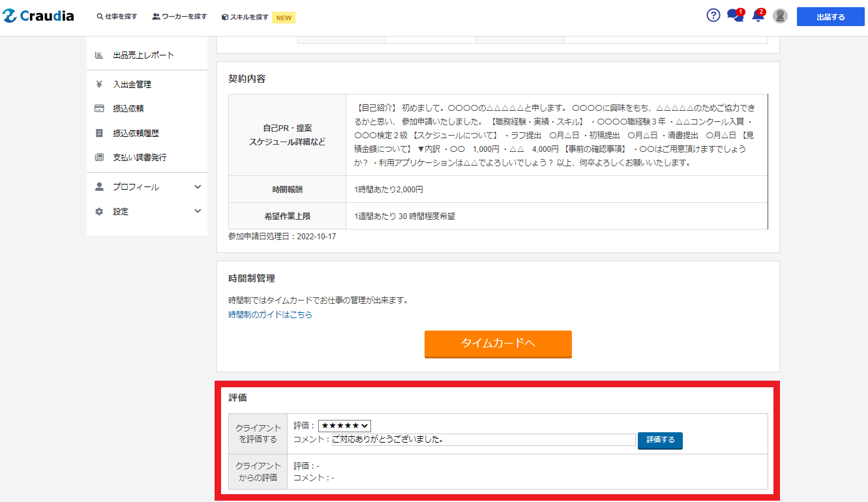
Task: Click the orange タイムカードへ button
Action: (498, 344)
